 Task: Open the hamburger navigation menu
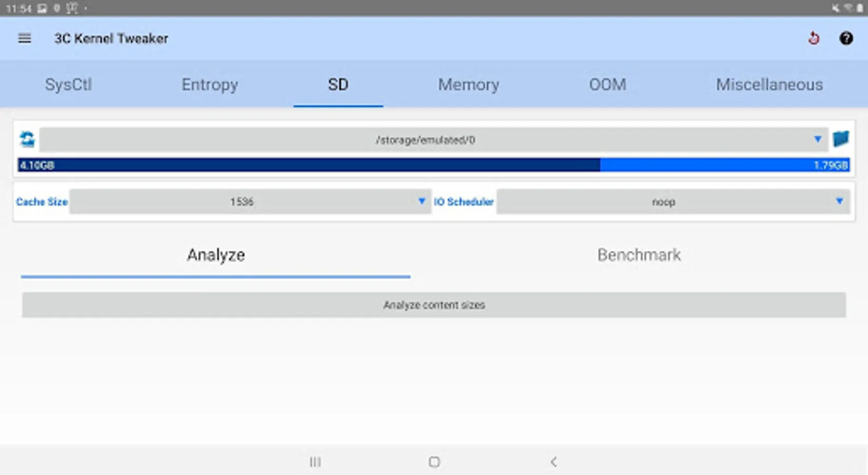point(24,39)
